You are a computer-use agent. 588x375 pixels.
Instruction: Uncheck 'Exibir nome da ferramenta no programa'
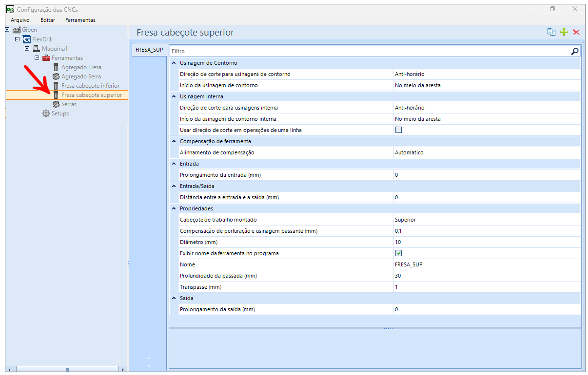click(398, 253)
